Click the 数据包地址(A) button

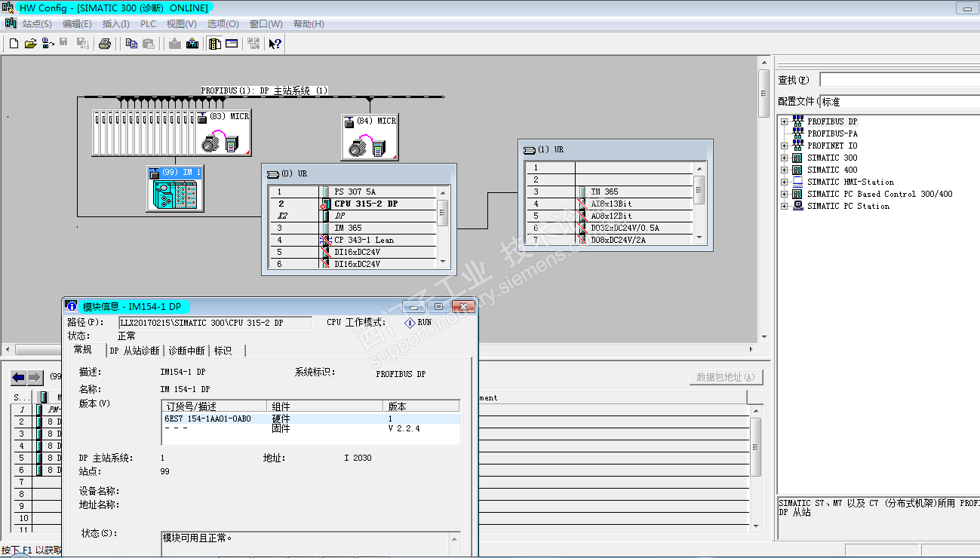pos(727,377)
